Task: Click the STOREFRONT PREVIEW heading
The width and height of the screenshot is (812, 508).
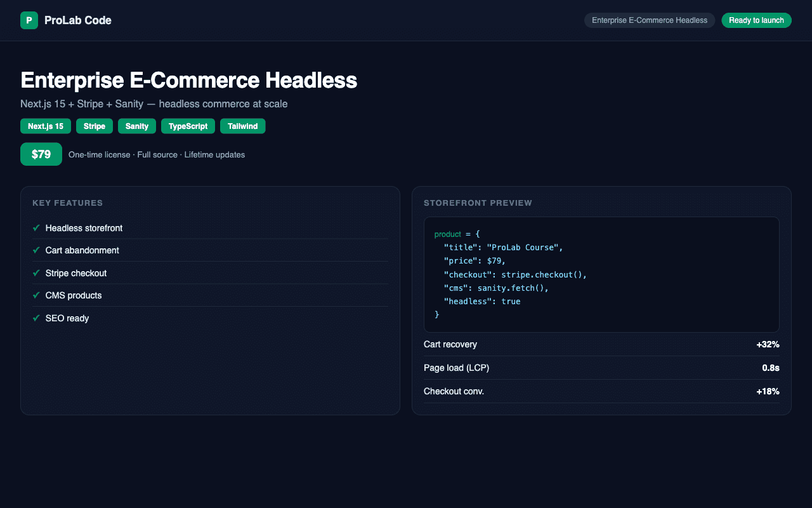Action: coord(478,203)
